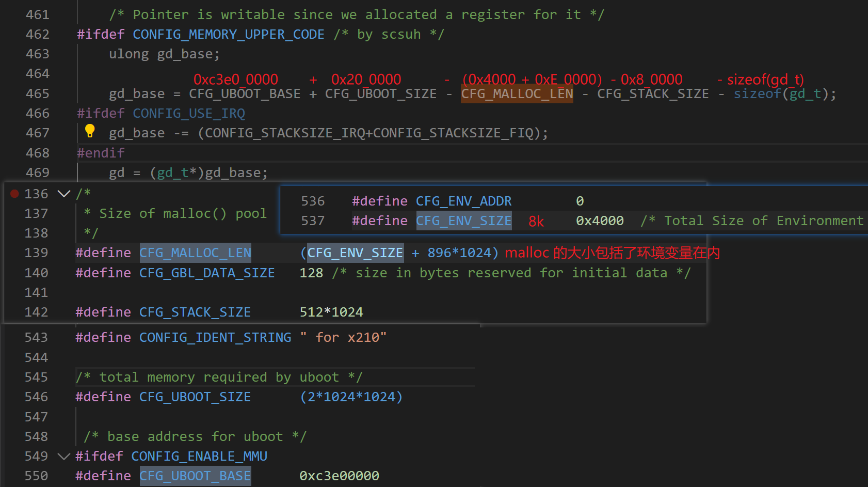868x487 pixels.
Task: Click sizeof on line 465
Action: tap(758, 93)
